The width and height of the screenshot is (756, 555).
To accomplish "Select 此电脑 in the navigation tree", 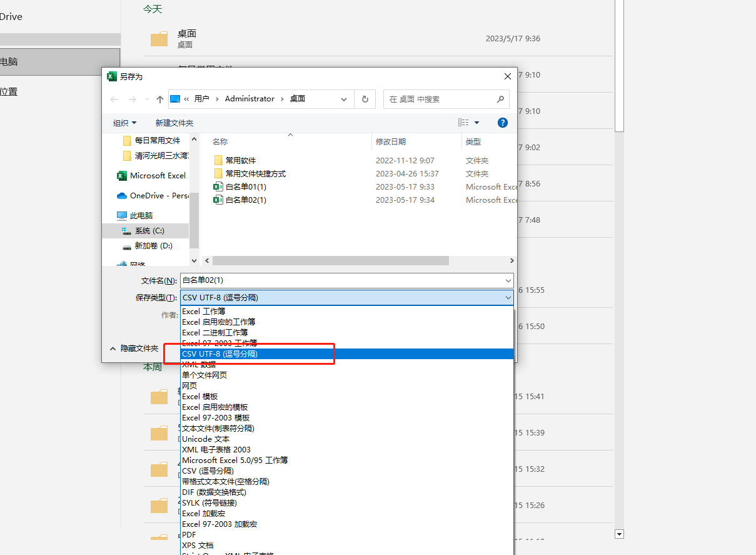I will [135, 215].
